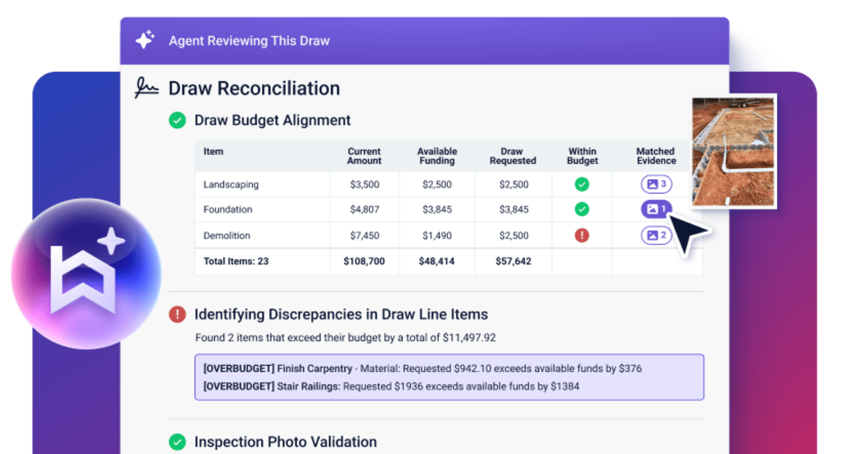Click the Found 2 items exceed budget summary
Image resolution: width=868 pixels, height=454 pixels.
tap(345, 338)
